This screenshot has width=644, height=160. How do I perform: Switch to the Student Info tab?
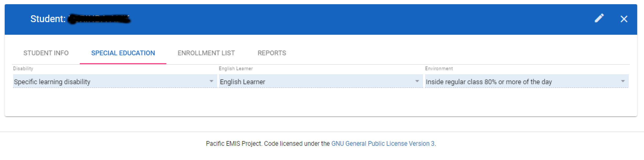46,53
